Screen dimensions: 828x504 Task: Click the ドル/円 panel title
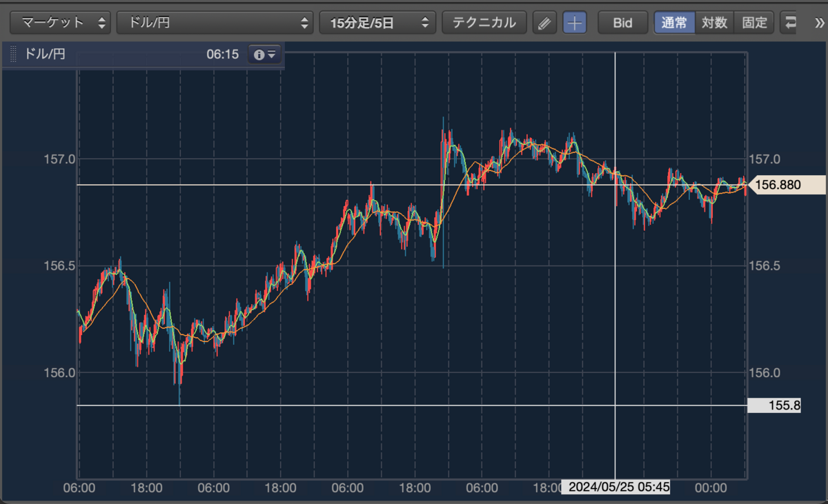point(45,54)
